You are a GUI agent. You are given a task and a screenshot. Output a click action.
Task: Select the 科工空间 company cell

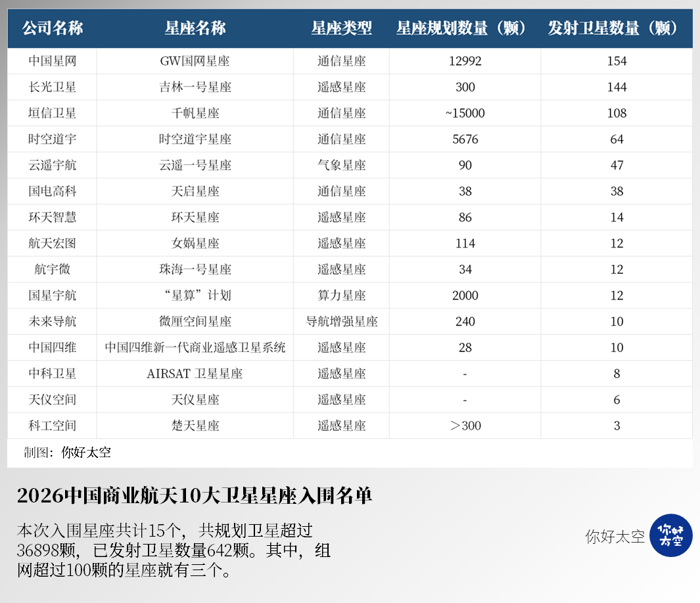[x=53, y=426]
